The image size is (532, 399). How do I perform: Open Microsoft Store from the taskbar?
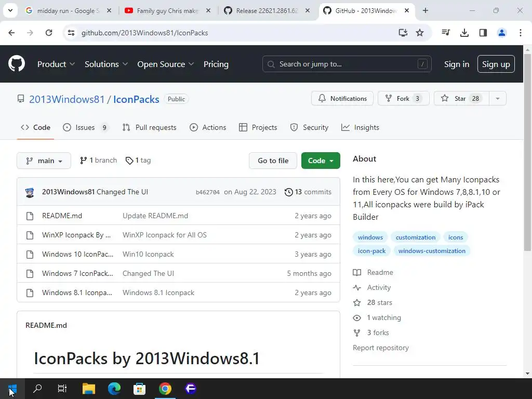[x=139, y=389]
